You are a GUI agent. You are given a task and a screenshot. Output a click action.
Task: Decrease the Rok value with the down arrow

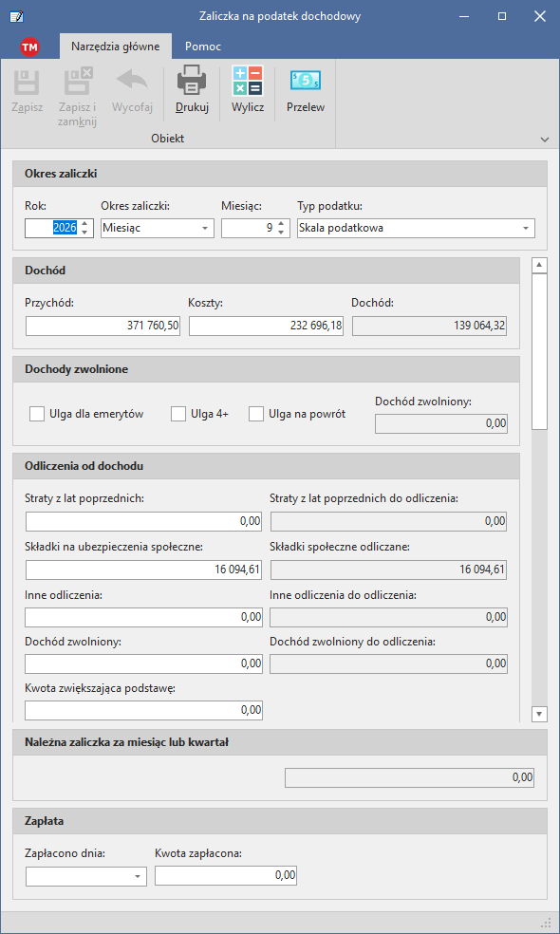click(x=84, y=233)
